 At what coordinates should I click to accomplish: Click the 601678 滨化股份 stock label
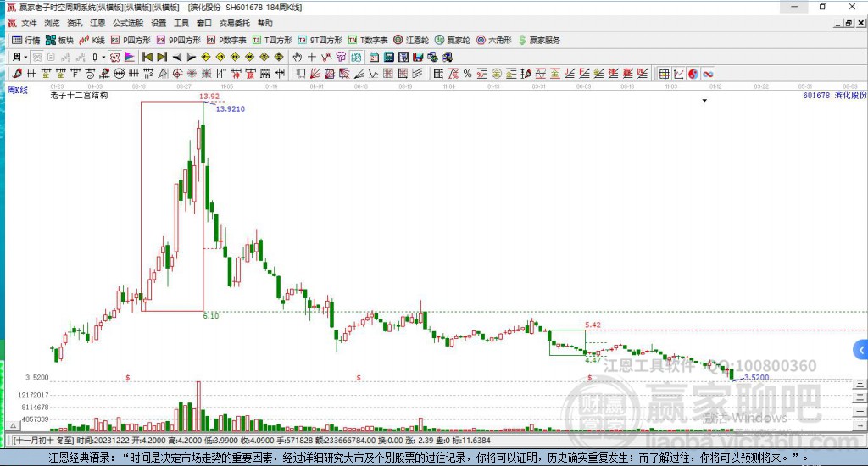(834, 95)
